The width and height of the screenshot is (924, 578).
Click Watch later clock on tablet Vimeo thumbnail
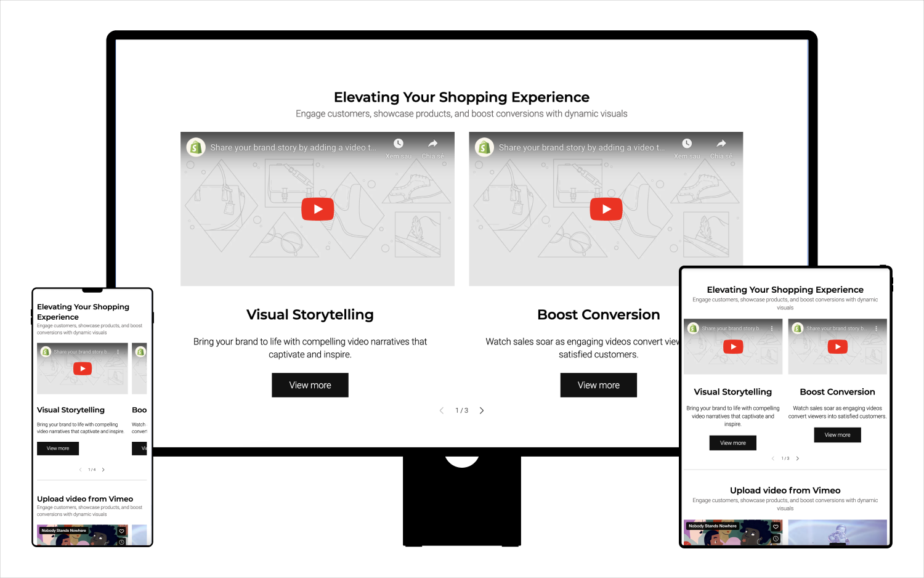776,539
